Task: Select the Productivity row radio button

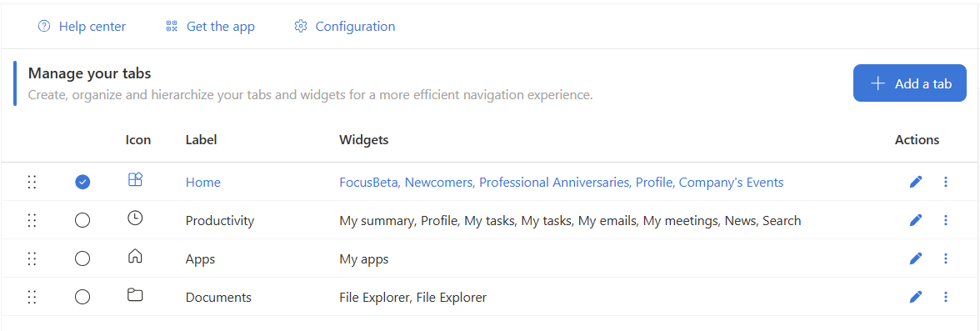Action: (x=82, y=220)
